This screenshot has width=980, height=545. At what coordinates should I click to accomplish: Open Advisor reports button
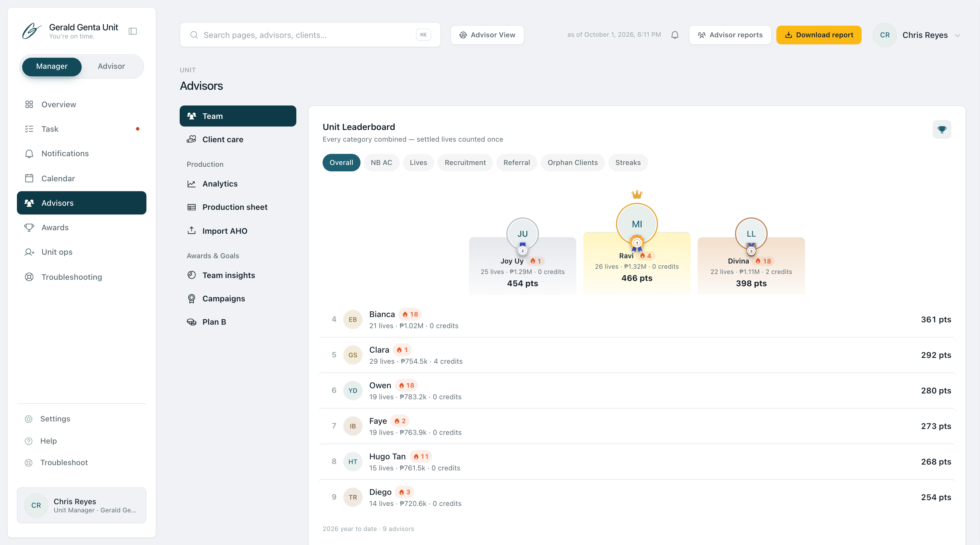coord(730,35)
